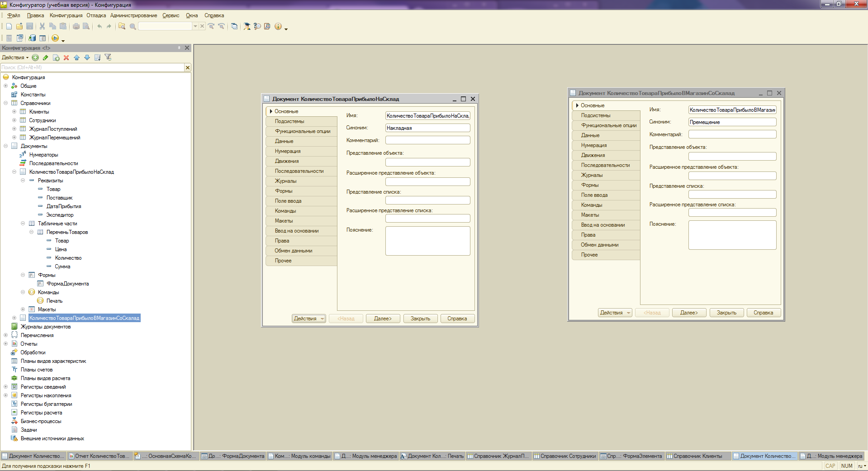Open the folder search icon in the toolbar
This screenshot has height=471, width=868.
[122, 26]
